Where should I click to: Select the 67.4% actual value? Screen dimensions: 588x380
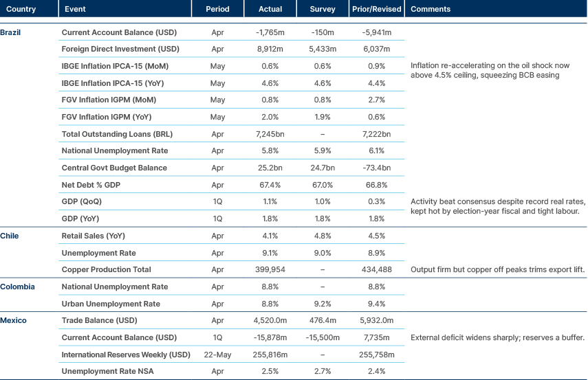point(270,185)
